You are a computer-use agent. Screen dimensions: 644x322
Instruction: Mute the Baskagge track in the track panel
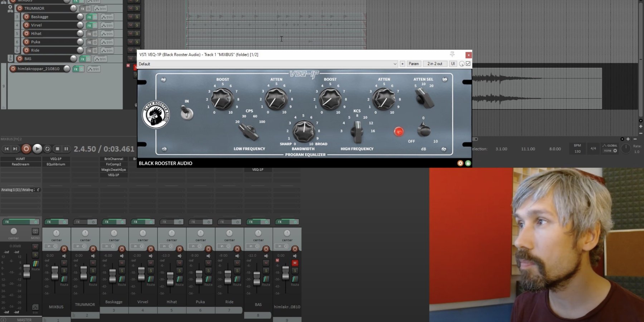pyautogui.click(x=131, y=17)
